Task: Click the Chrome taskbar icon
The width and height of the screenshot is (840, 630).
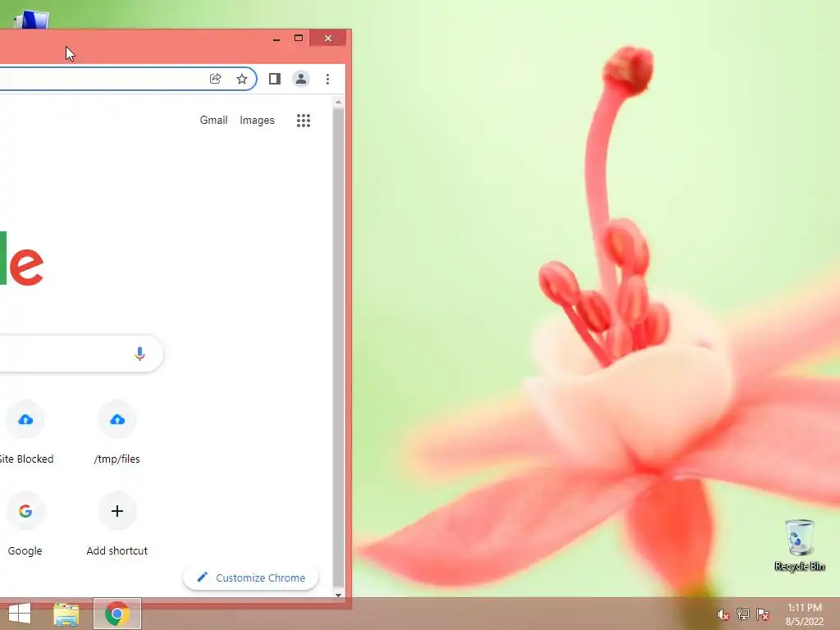Action: click(x=116, y=614)
